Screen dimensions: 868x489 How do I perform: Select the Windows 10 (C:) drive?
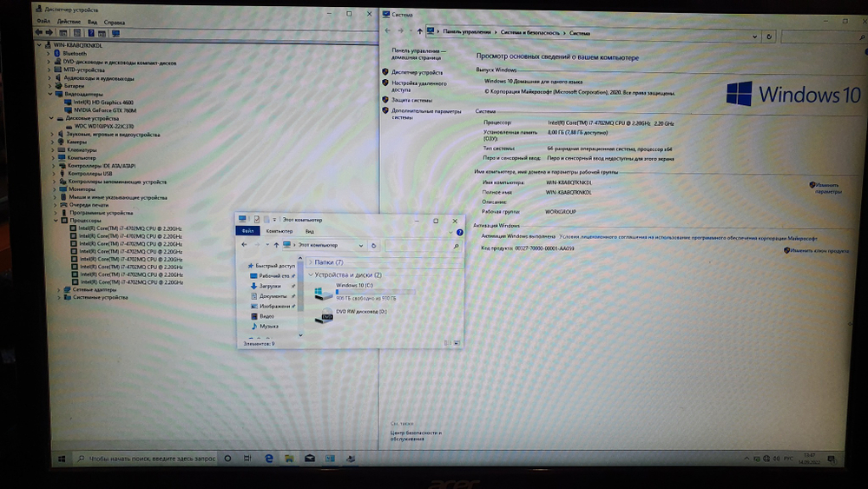pyautogui.click(x=364, y=292)
